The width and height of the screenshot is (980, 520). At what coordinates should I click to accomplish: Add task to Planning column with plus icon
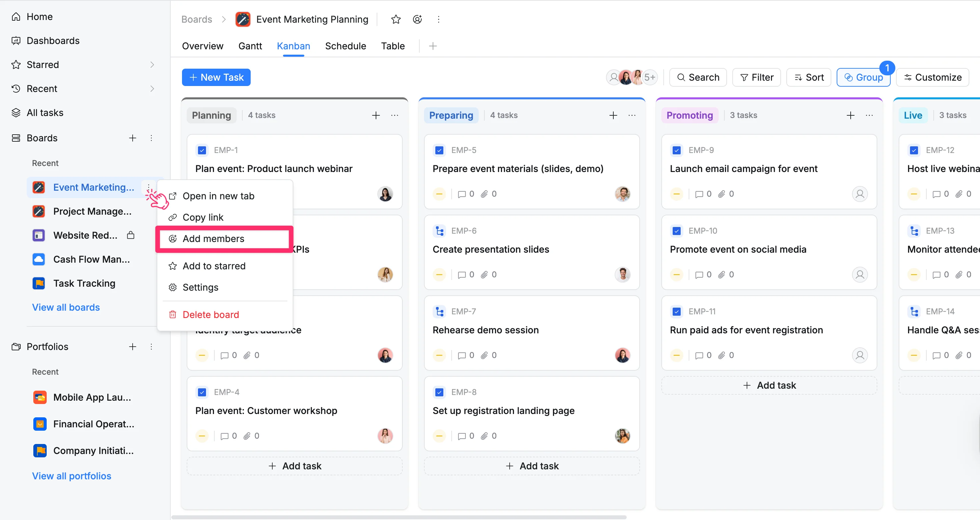pos(376,115)
